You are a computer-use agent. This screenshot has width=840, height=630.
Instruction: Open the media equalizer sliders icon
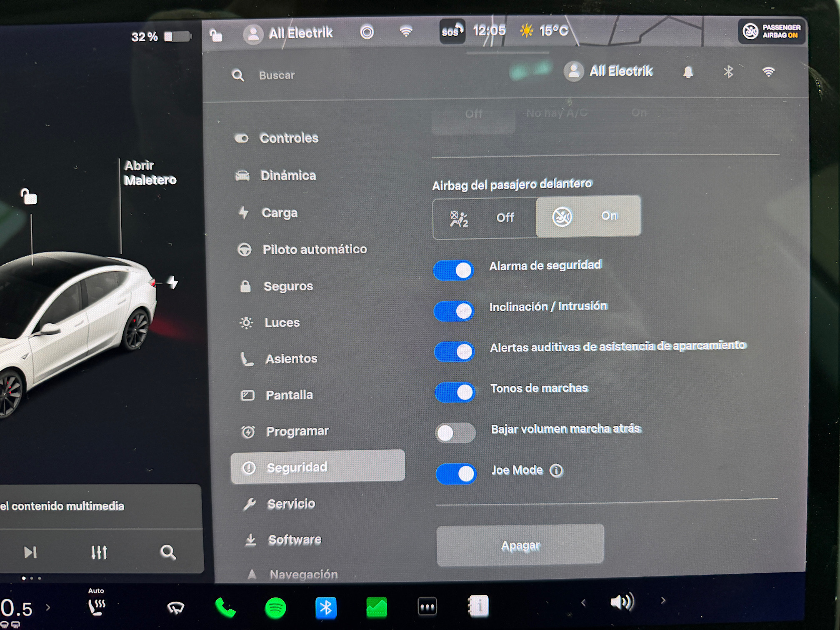pos(99,552)
